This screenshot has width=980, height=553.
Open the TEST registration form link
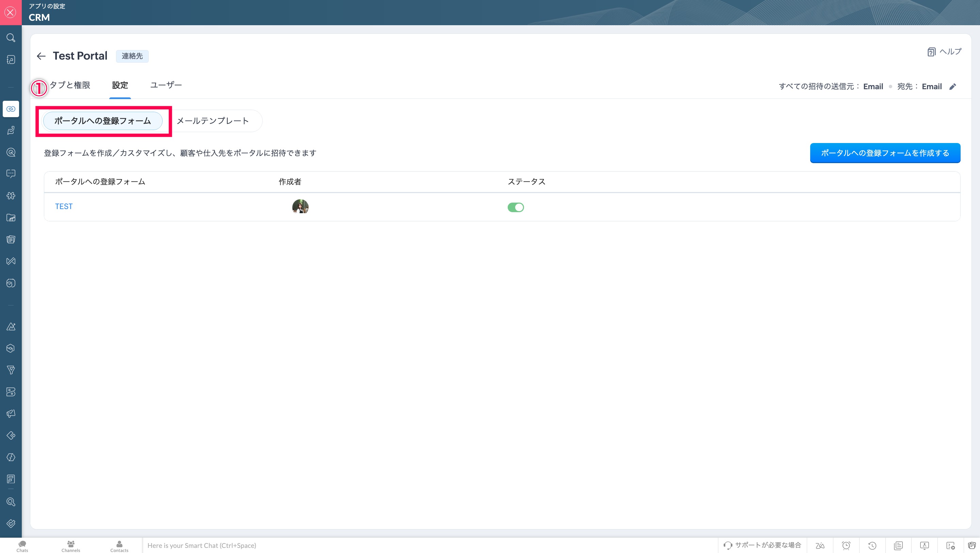coord(64,206)
